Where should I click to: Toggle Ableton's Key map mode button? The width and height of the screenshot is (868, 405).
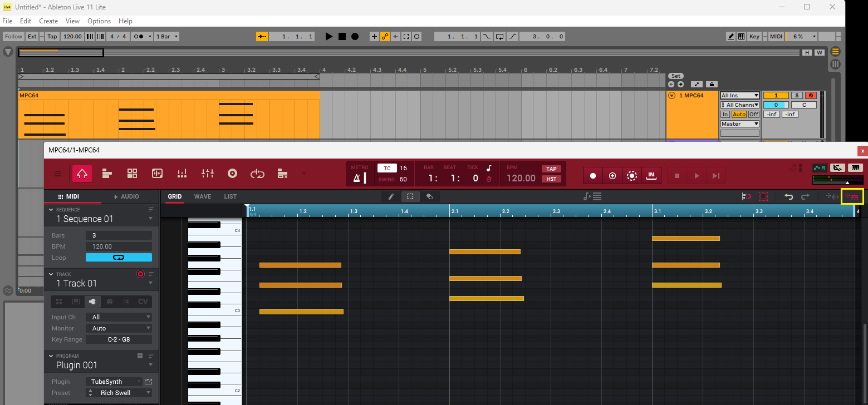754,36
